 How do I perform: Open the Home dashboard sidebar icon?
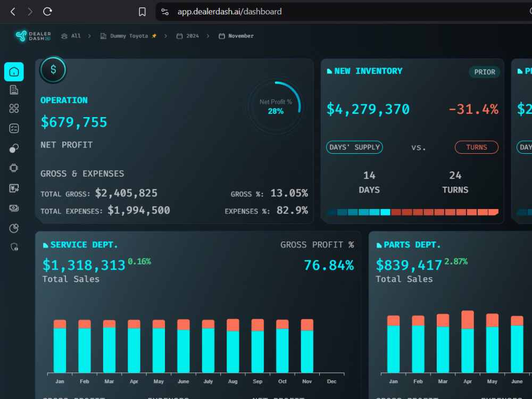(x=14, y=72)
